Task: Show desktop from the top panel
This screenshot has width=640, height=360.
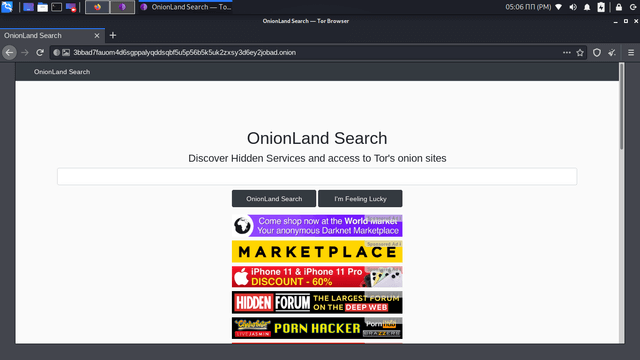Action: [x=28, y=7]
